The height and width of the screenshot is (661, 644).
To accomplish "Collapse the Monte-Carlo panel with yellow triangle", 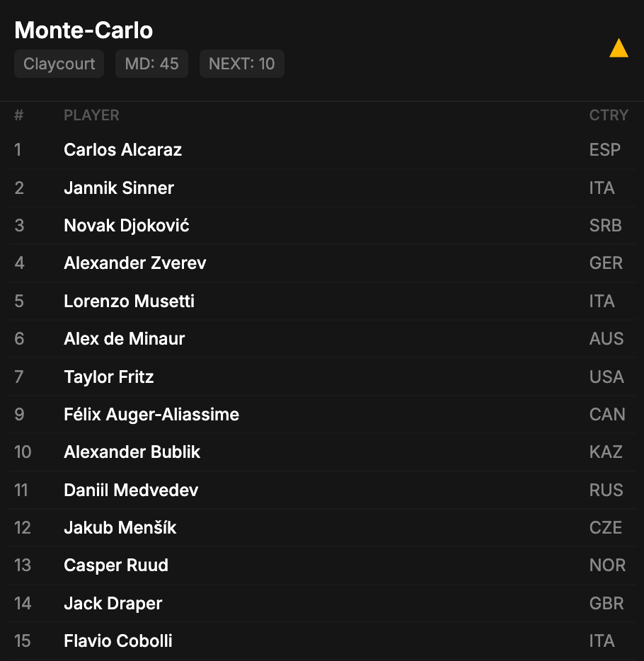I will [x=619, y=49].
